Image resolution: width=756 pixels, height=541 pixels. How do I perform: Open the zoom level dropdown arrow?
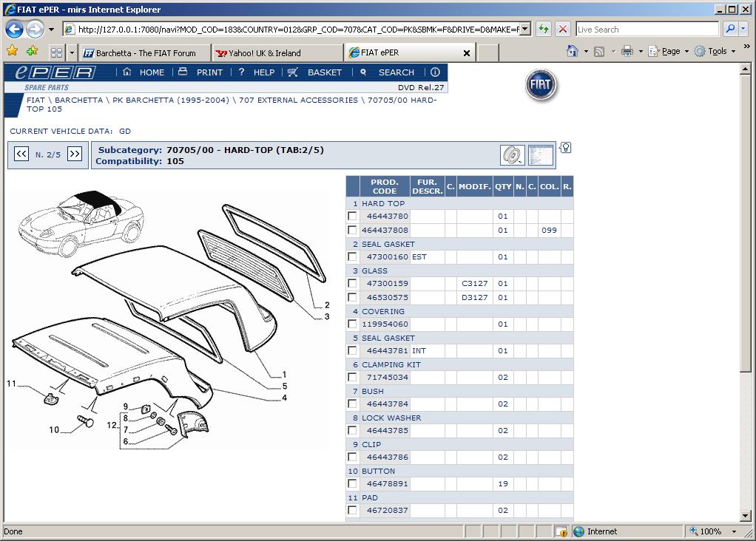point(735,531)
